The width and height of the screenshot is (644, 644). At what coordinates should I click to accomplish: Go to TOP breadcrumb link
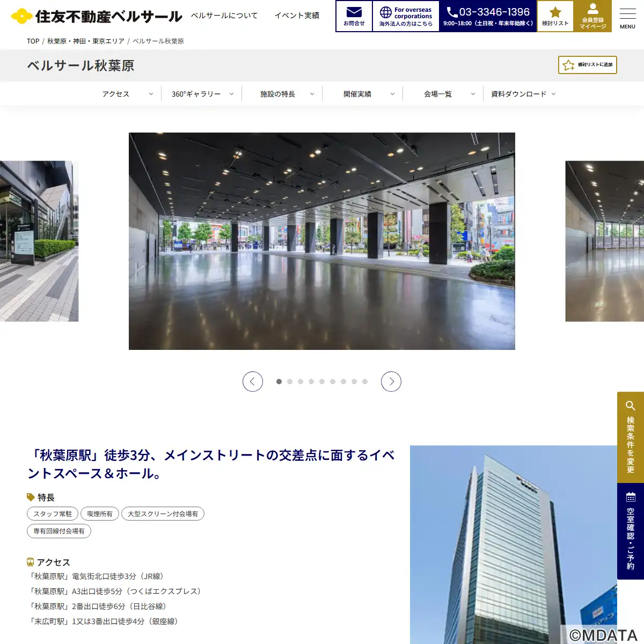click(x=33, y=41)
